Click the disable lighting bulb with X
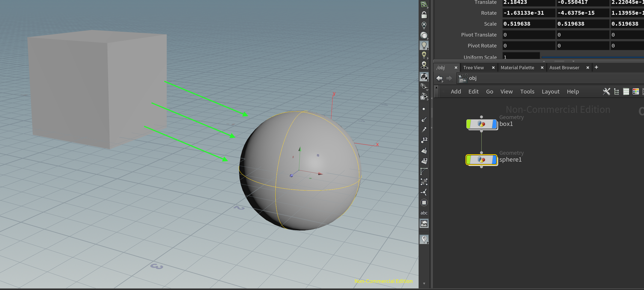This screenshot has width=644, height=290. pyautogui.click(x=424, y=25)
